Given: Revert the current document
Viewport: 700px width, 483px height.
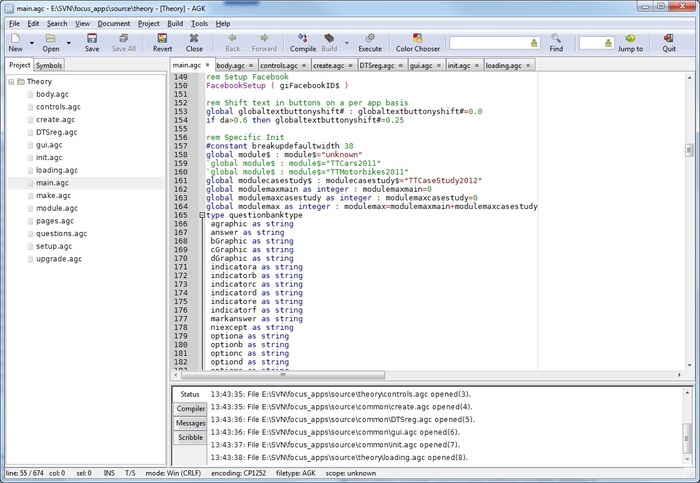Looking at the screenshot, I should [x=162, y=42].
